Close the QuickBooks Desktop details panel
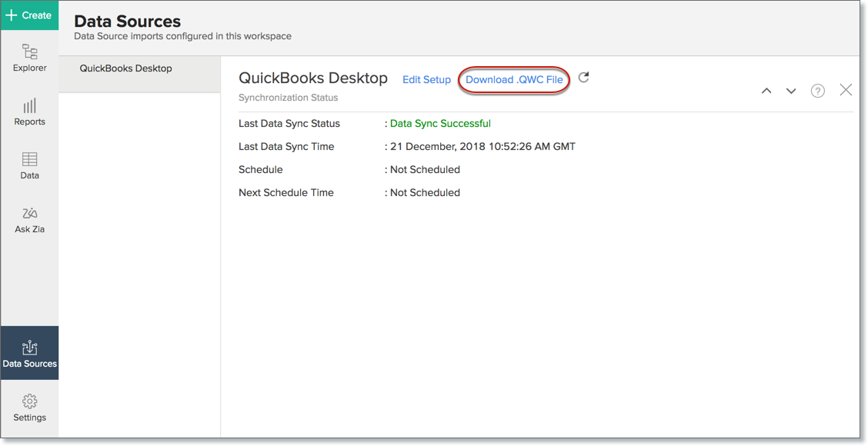Viewport: 868px width, 446px height. [x=846, y=89]
